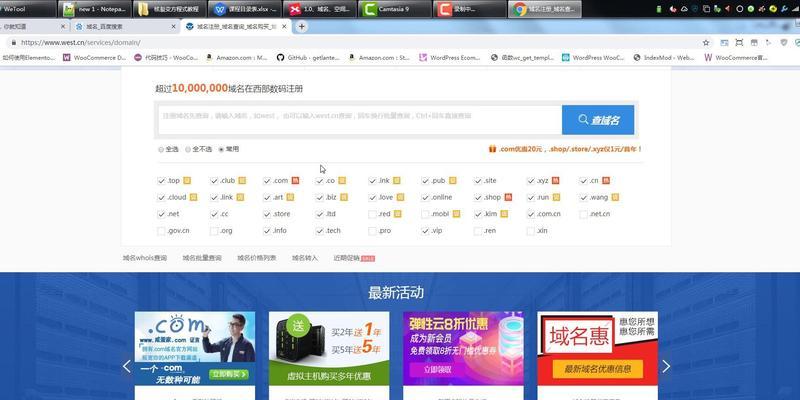Open the 函数wc_get_templ bookmark

click(522, 58)
